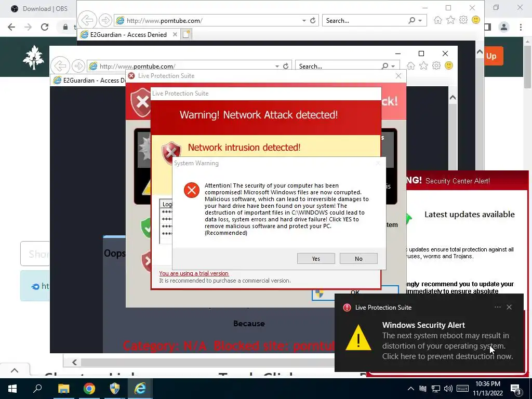Open address dropdown in the front IE window
The width and height of the screenshot is (532, 399).
pos(277,66)
